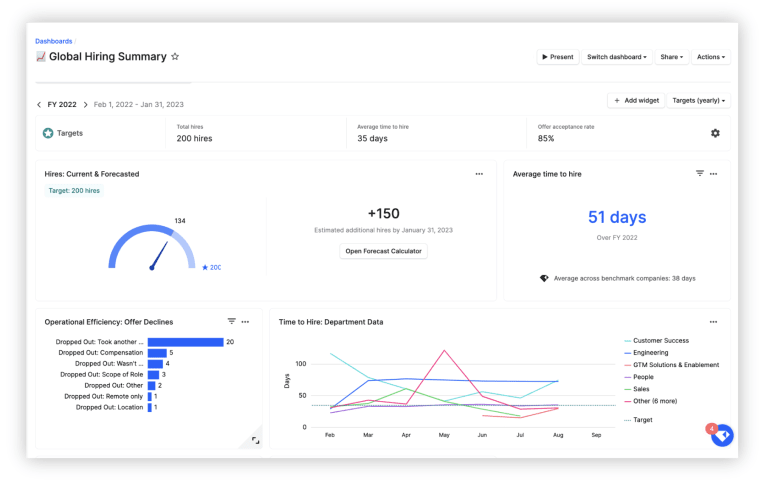The height and width of the screenshot is (480, 767).
Task: Toggle Engineering legend series
Action: point(646,353)
